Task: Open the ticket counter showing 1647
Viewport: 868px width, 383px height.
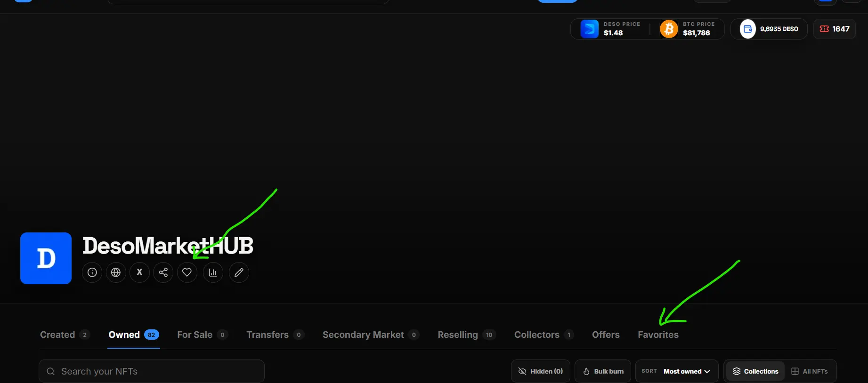Action: click(835, 29)
